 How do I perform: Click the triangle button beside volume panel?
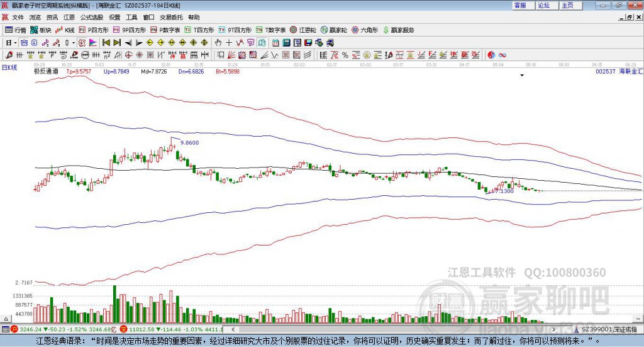click(6, 319)
